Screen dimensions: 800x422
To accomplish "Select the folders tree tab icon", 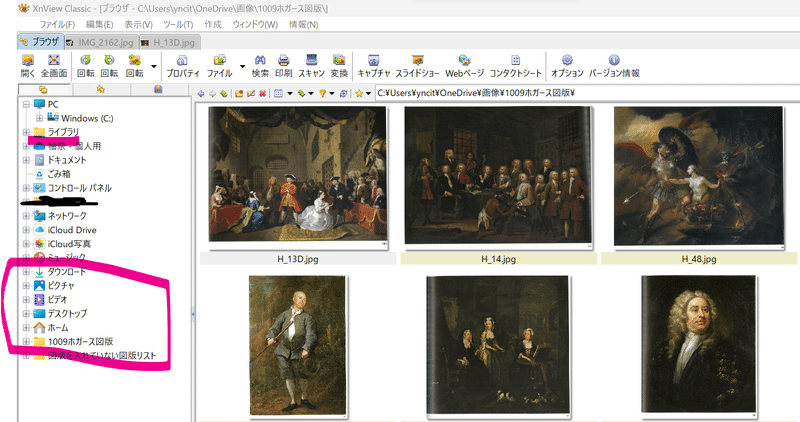I will pos(43,90).
